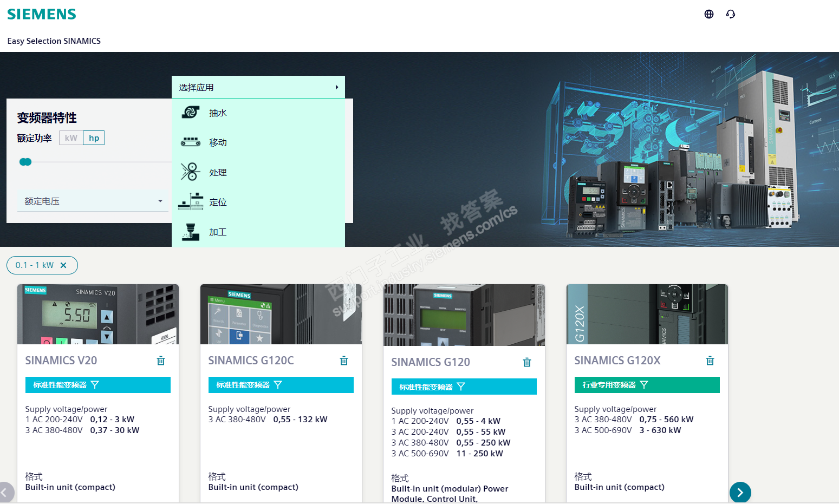Click the G120 power range 0,55 - 55 kW
This screenshot has height=504, width=839.
click(481, 432)
